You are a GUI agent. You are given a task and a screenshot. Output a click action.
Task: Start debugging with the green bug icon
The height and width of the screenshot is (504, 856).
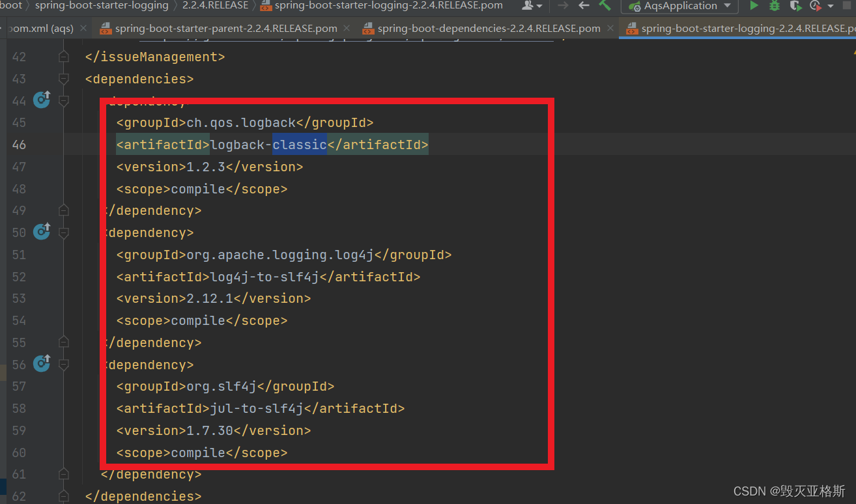point(775,6)
